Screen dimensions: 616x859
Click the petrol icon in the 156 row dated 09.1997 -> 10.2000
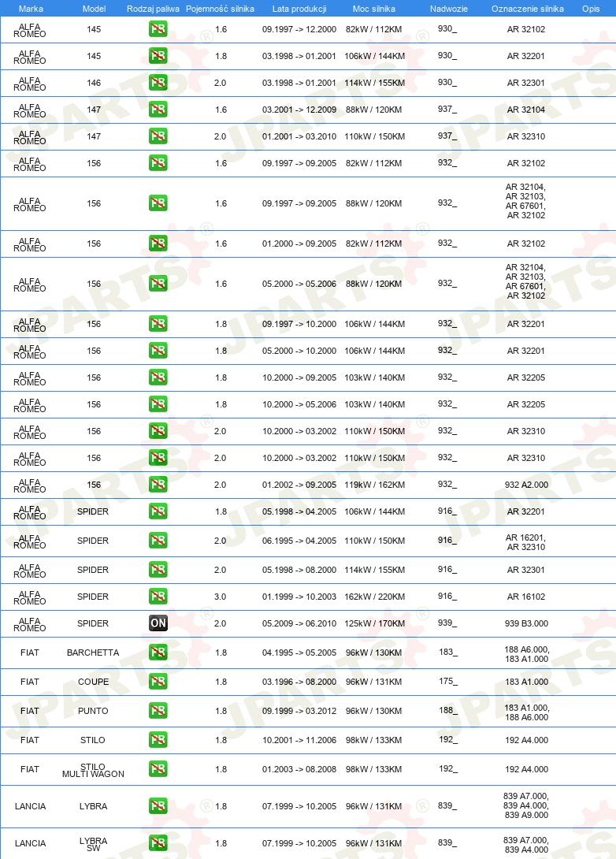tap(158, 324)
